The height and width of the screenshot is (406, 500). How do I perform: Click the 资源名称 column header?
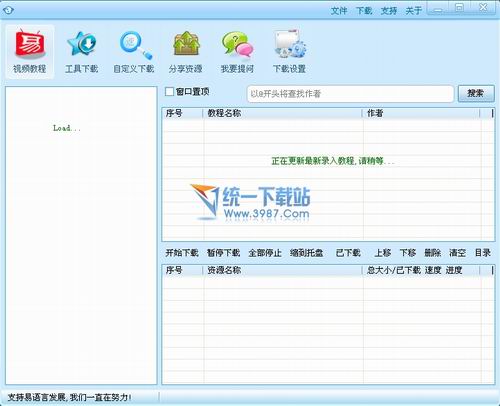(282, 270)
